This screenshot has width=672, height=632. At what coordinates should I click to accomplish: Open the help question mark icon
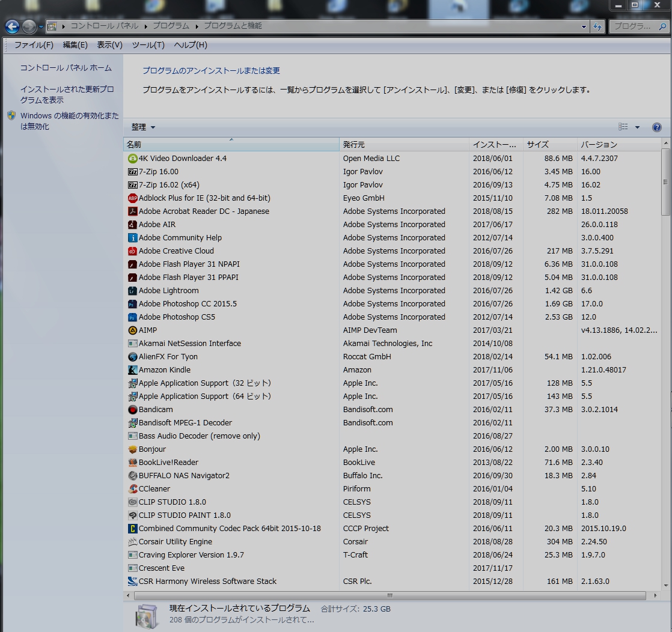pos(656,127)
